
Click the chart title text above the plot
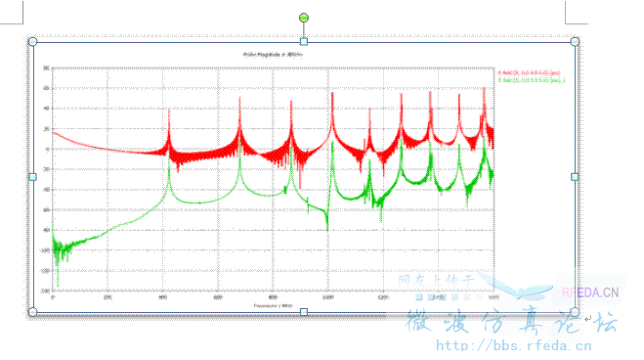click(273, 54)
